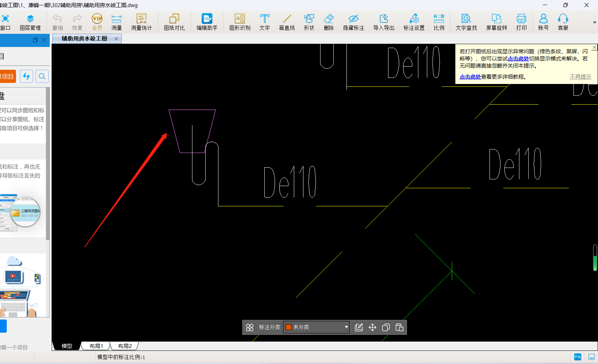
Task: Close the yellow display tip notification
Action: [594, 47]
